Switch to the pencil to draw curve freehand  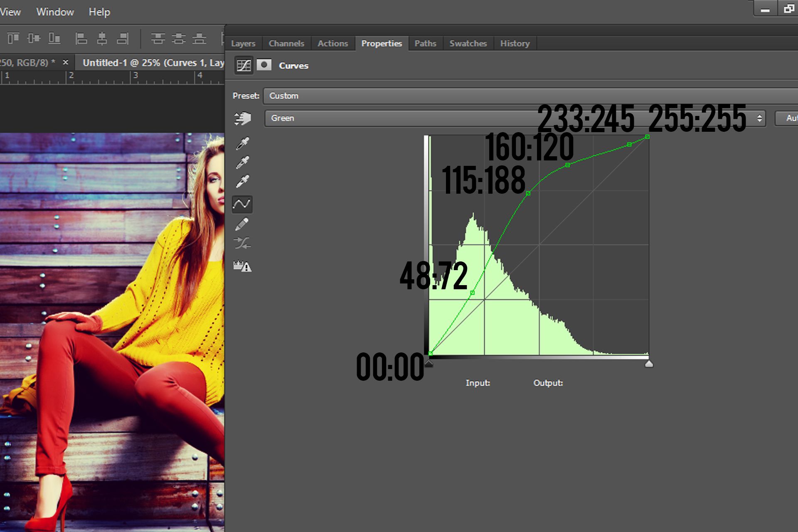pos(242,224)
